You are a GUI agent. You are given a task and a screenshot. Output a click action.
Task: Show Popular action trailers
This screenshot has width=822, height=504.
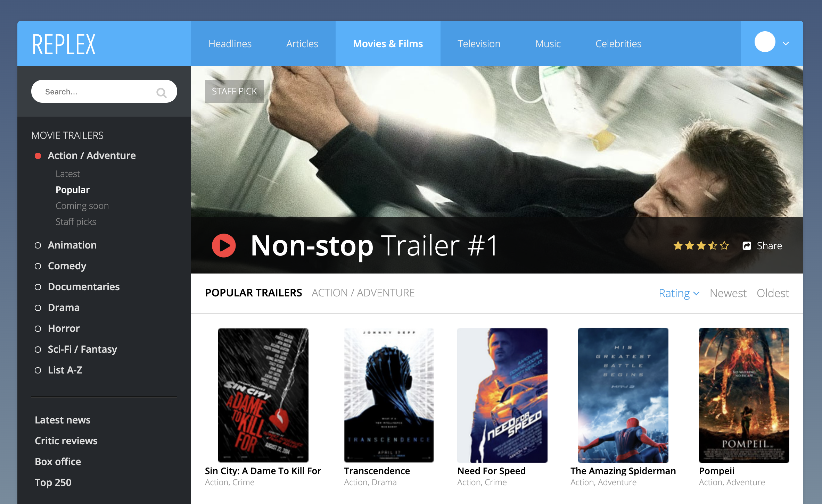[x=73, y=190]
